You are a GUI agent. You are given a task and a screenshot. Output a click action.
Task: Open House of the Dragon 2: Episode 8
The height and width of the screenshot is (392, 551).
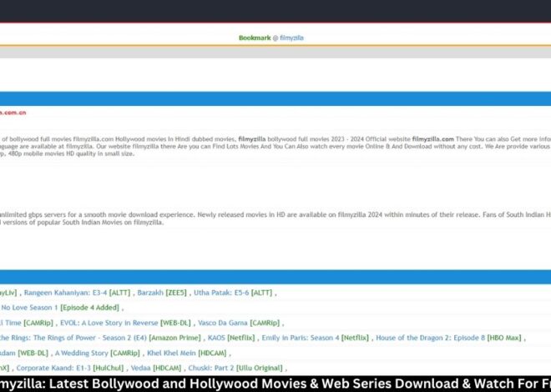pos(430,338)
